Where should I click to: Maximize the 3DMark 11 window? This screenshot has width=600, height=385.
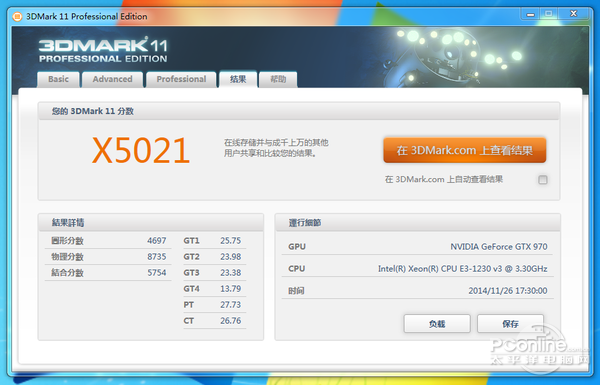tap(549, 14)
